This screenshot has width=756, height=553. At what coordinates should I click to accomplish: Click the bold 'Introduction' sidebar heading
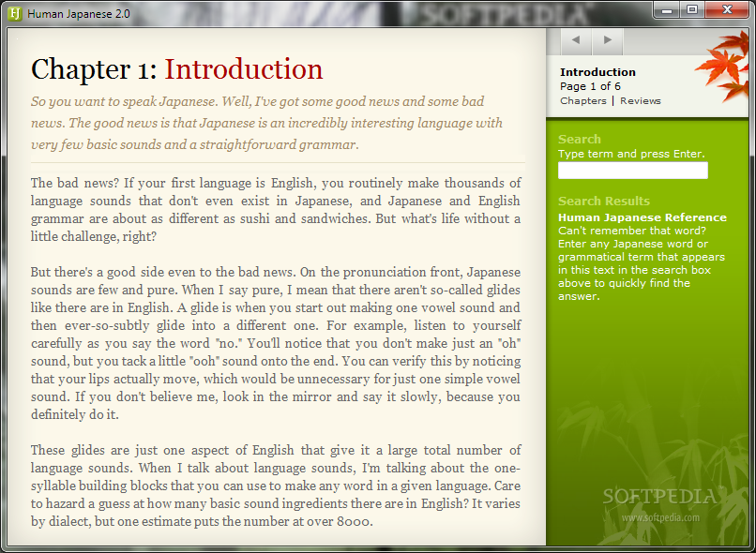pyautogui.click(x=597, y=72)
